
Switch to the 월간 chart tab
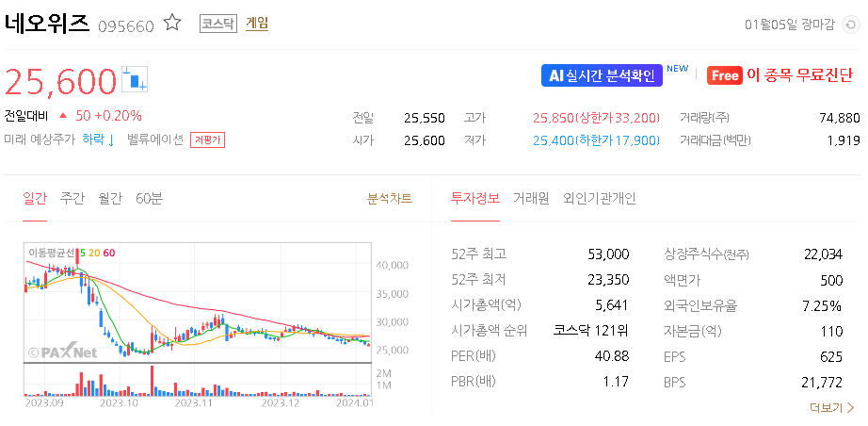[x=109, y=198]
